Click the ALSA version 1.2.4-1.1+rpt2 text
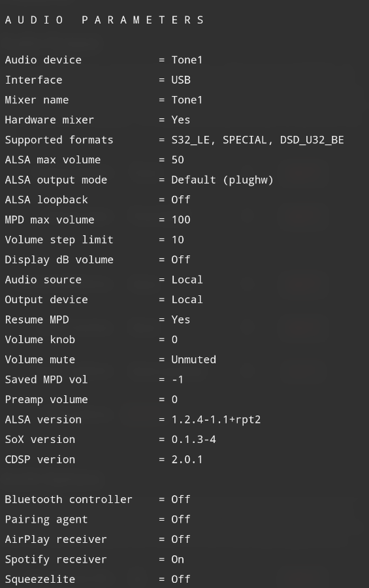 pyautogui.click(x=216, y=419)
